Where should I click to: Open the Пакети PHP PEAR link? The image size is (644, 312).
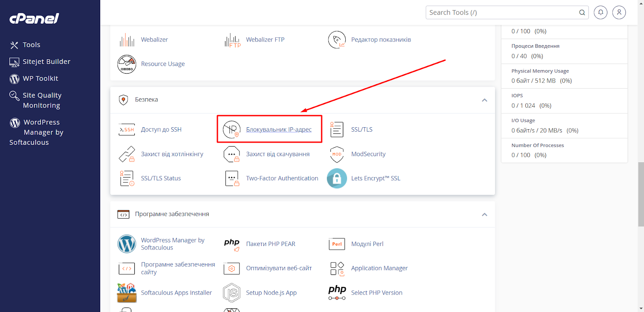[270, 244]
